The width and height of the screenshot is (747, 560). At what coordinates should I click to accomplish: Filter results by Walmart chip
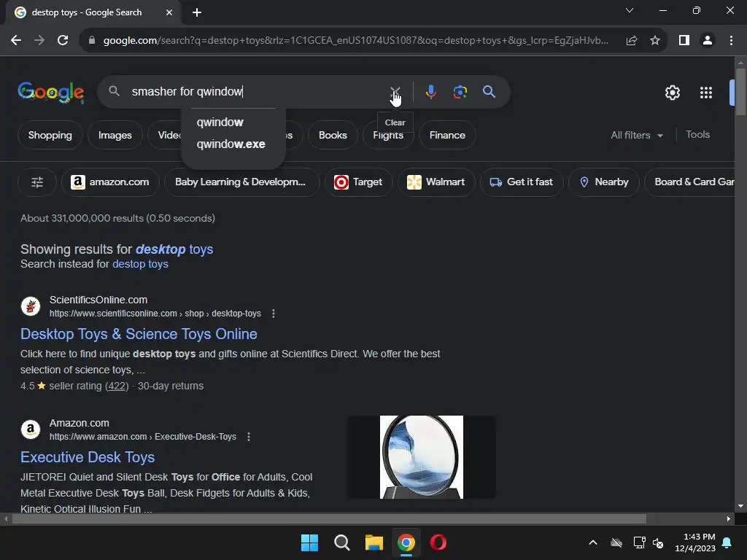tap(436, 182)
